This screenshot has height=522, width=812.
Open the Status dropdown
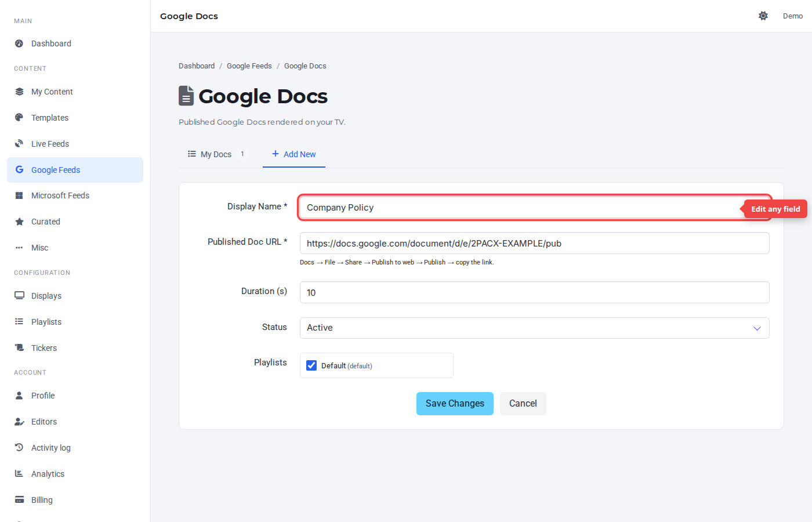534,328
